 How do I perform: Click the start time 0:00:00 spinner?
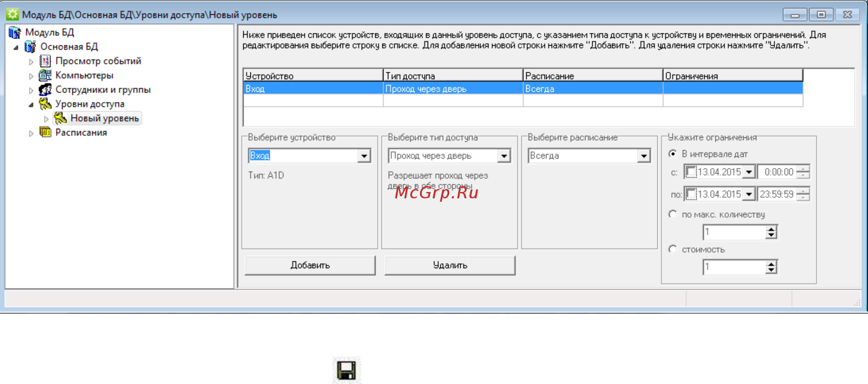tap(803, 172)
